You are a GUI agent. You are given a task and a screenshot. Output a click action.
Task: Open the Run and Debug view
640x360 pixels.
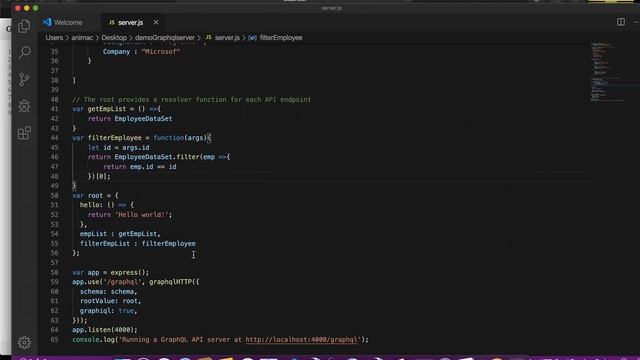click(24, 106)
